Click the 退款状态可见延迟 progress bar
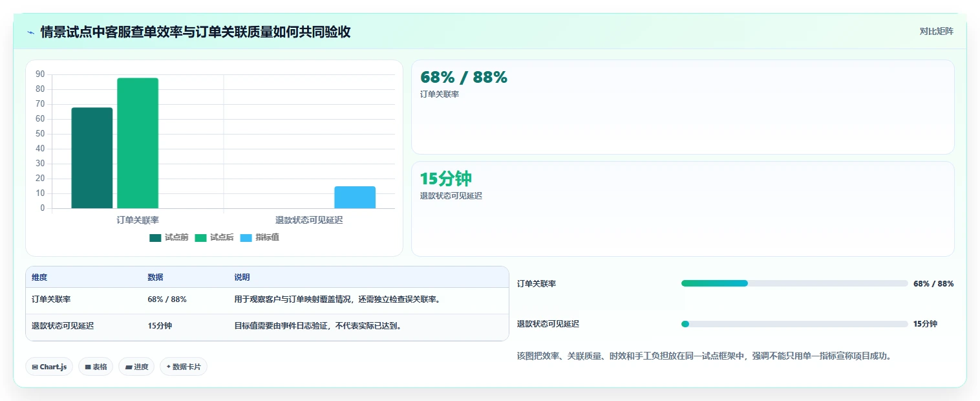This screenshot has width=980, height=401. 794,324
